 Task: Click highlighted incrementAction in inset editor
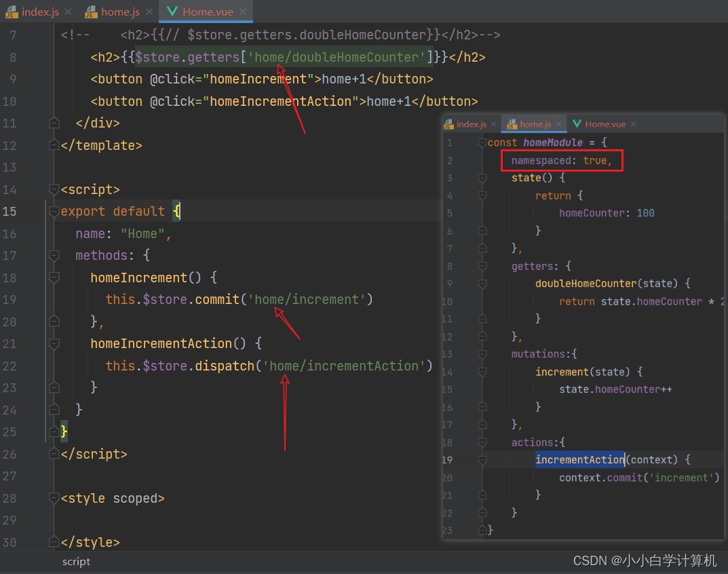579,460
